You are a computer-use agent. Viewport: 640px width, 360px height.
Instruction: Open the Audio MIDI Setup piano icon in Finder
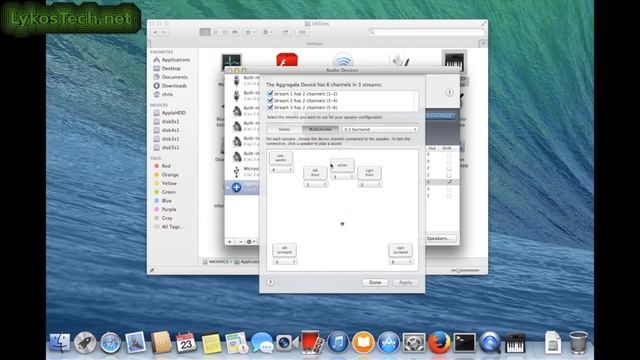point(454,61)
